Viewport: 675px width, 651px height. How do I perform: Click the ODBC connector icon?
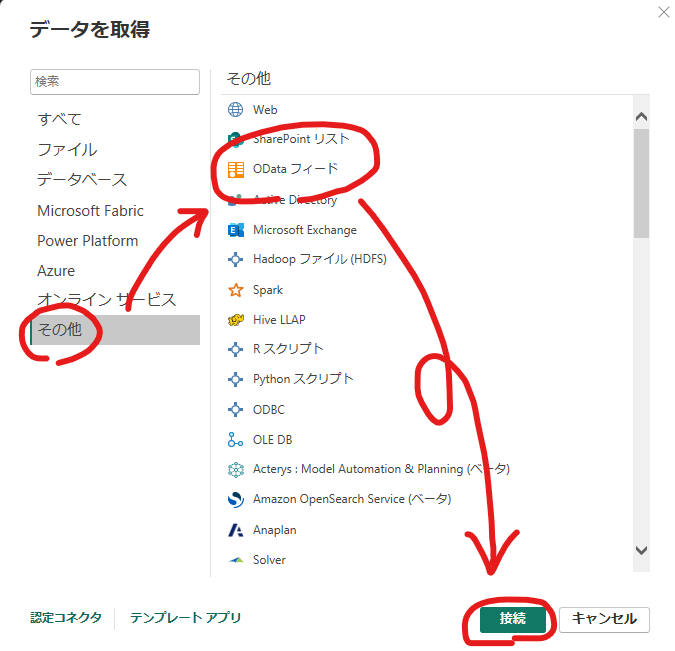235,409
